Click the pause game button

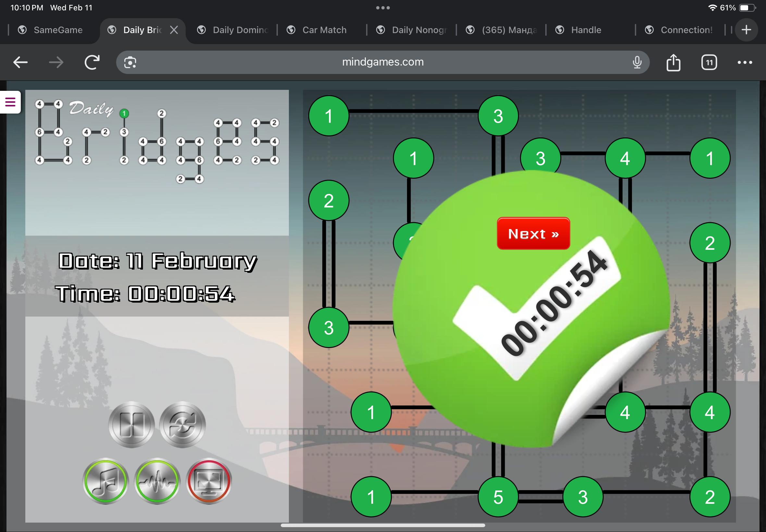pyautogui.click(x=131, y=424)
